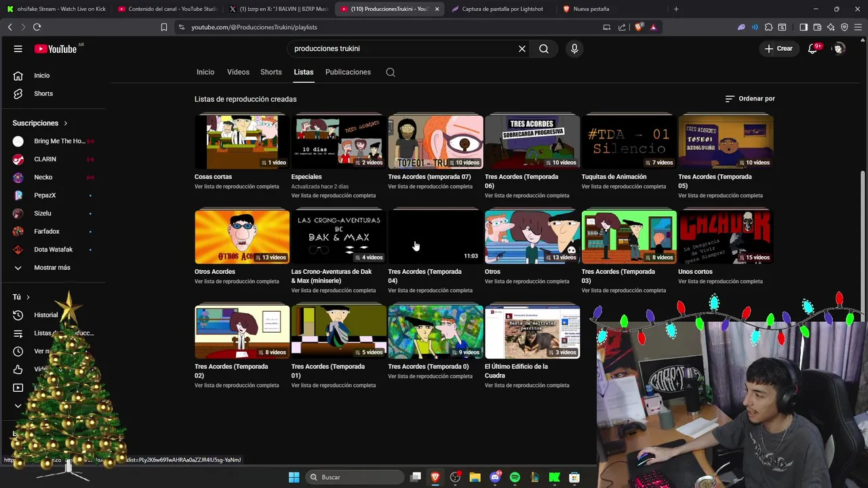Open the Especiales playlist thumbnail
This screenshot has width=868, height=488.
pos(338,142)
